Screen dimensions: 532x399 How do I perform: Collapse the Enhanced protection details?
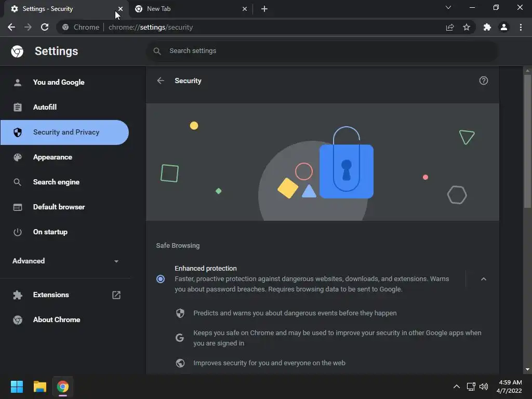(x=484, y=279)
